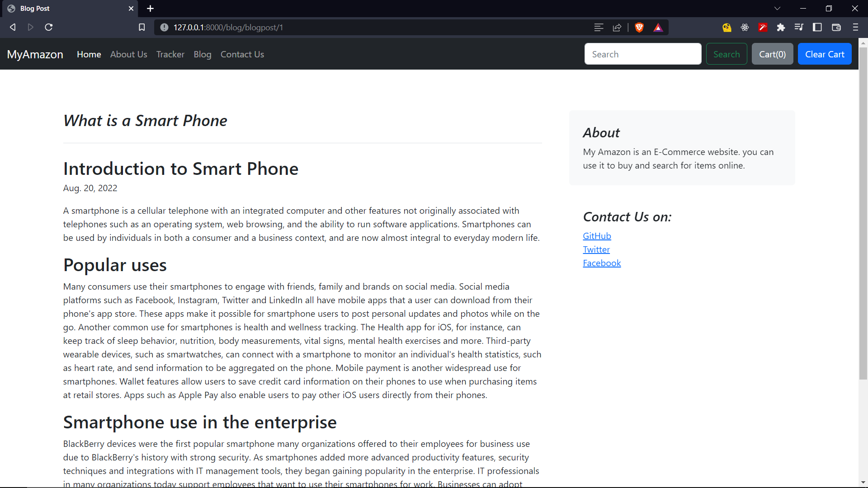Viewport: 868px width, 488px height.
Task: Open the extensions puzzle piece icon
Action: (781, 27)
